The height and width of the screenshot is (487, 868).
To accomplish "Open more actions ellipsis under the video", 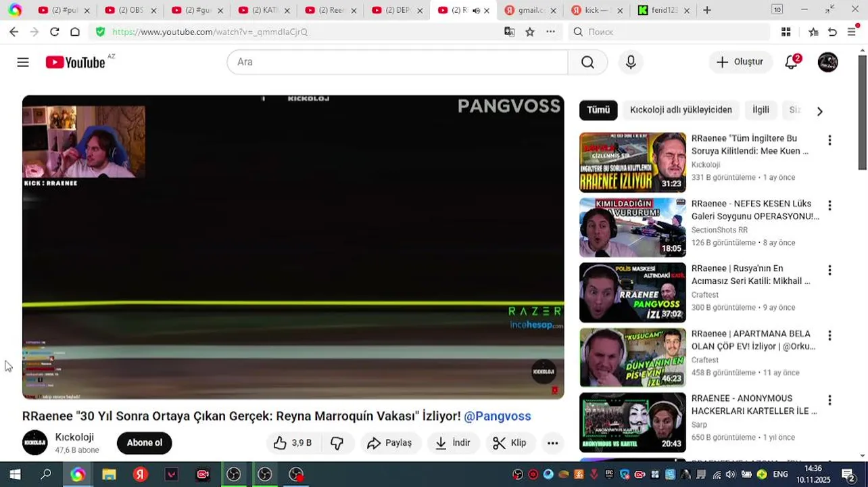I will (x=552, y=443).
